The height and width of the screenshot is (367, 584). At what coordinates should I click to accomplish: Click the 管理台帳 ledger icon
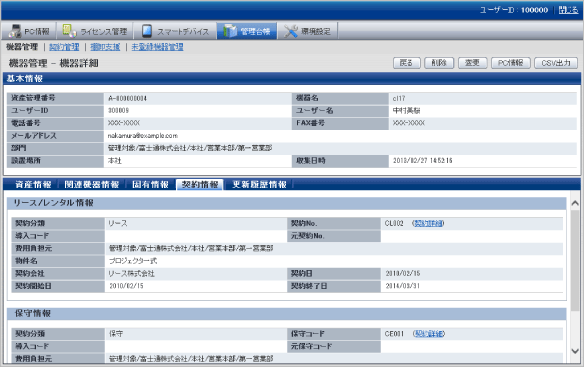230,31
